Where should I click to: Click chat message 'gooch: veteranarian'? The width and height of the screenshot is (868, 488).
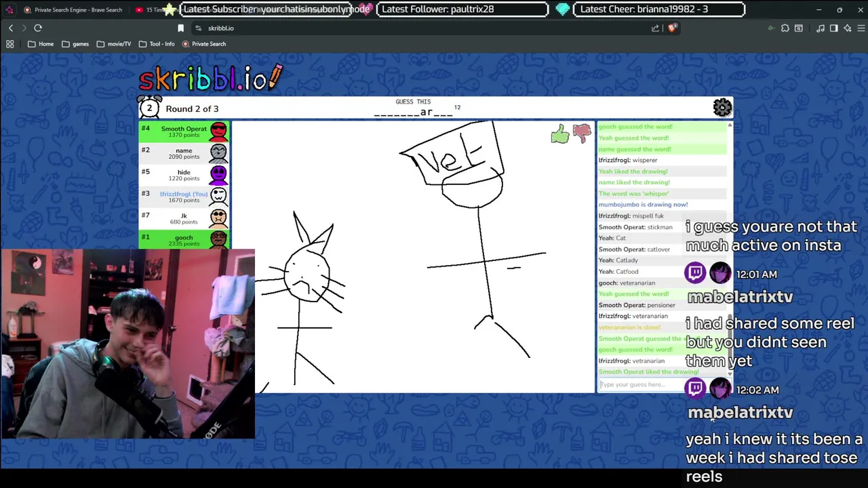[627, 283]
